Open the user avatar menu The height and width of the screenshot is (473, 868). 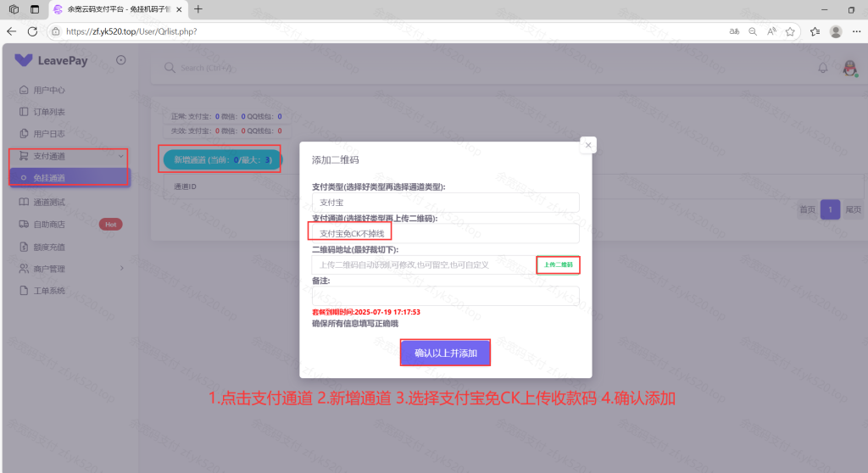849,68
